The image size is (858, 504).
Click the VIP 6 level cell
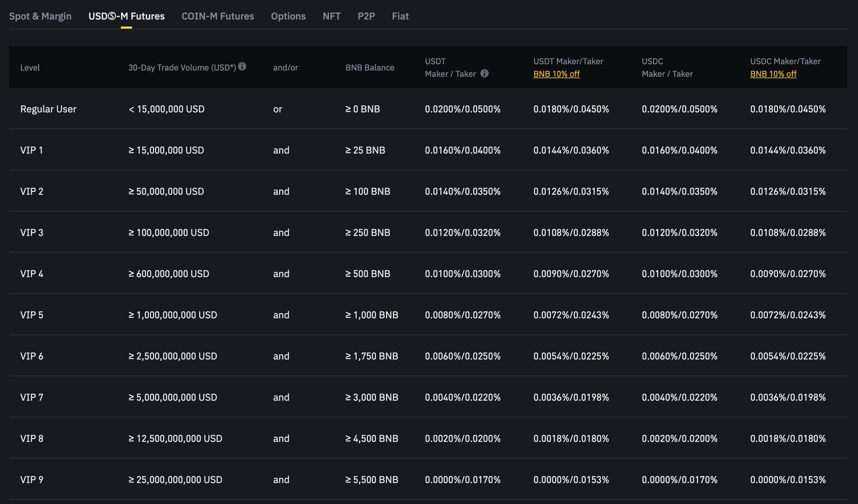coord(32,356)
